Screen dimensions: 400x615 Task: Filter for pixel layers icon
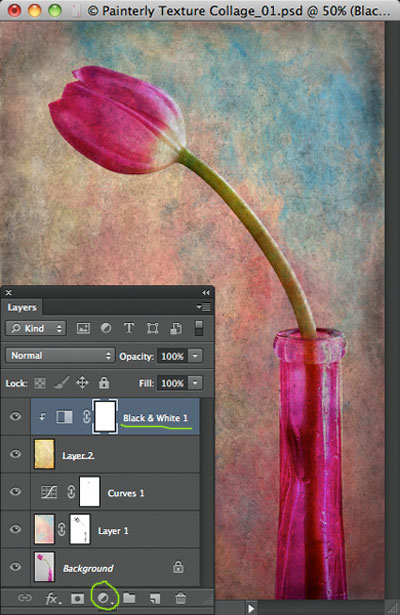coord(83,328)
